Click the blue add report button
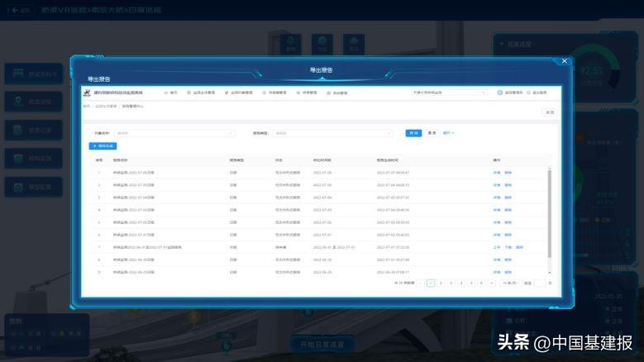Screen dimensions: 644x362 click(x=103, y=145)
